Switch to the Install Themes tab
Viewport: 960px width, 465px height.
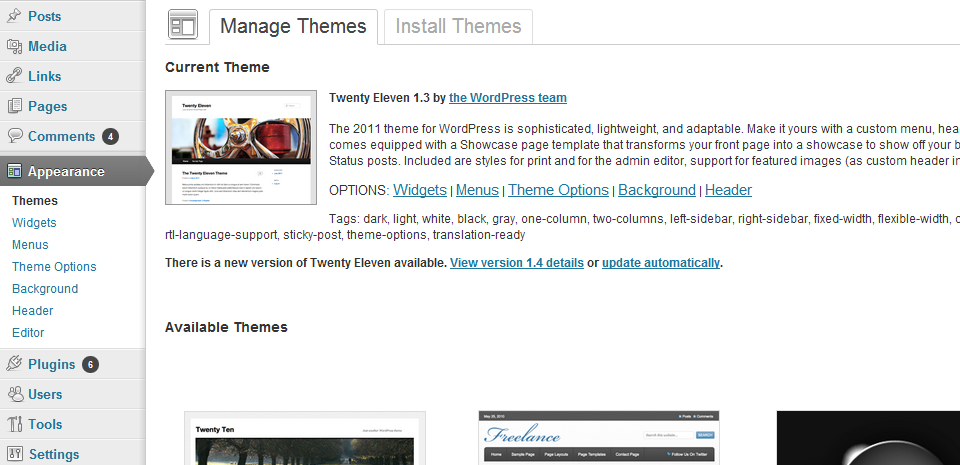pos(459,26)
